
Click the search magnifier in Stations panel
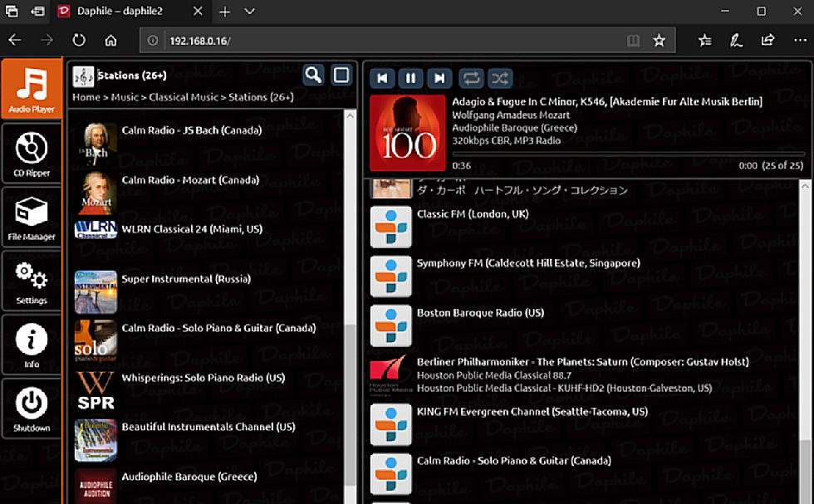313,76
